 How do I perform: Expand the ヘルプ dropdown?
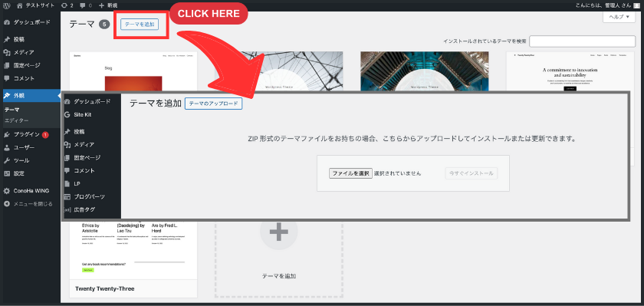click(x=619, y=17)
